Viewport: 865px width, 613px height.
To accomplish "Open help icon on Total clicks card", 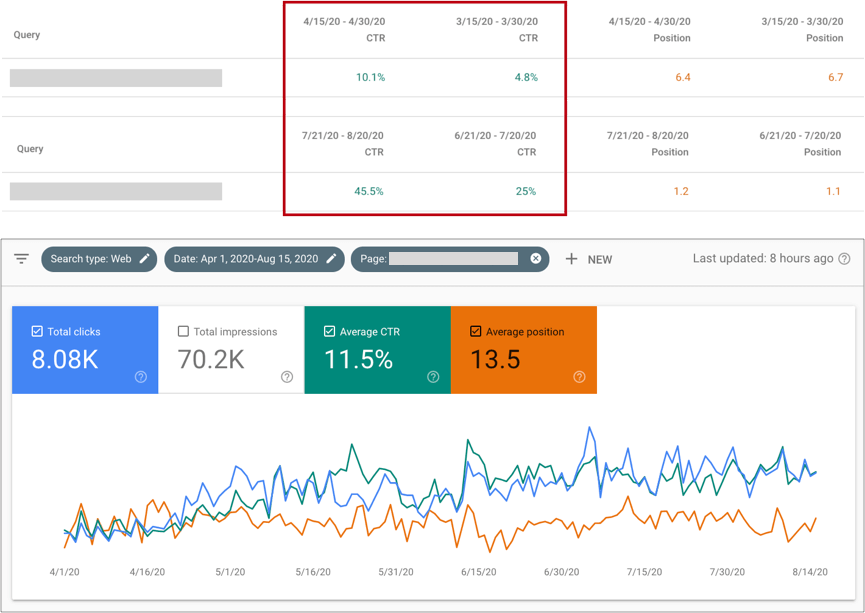I will pos(141,377).
